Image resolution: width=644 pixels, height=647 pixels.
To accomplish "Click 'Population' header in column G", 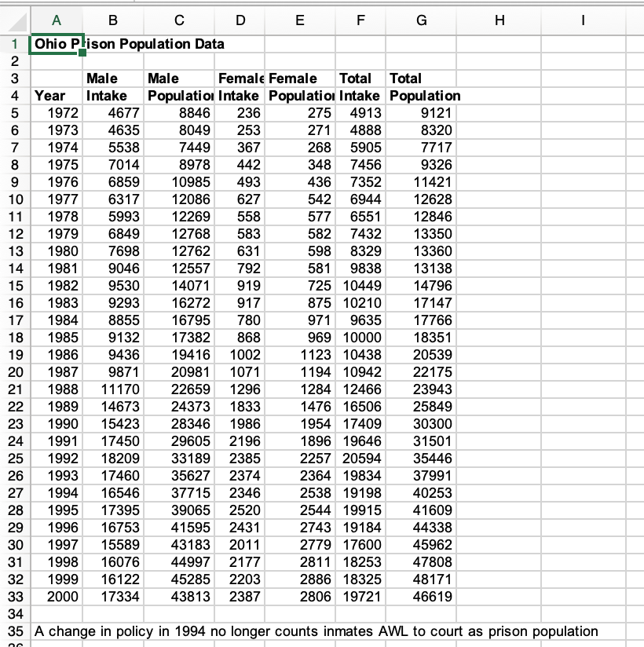I will (x=421, y=96).
